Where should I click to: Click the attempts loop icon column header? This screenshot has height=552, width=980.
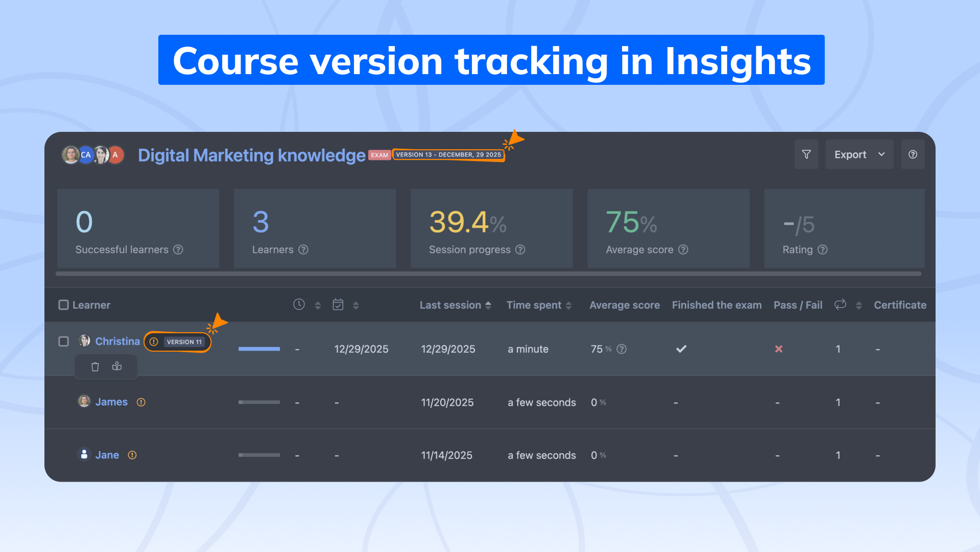pos(840,305)
